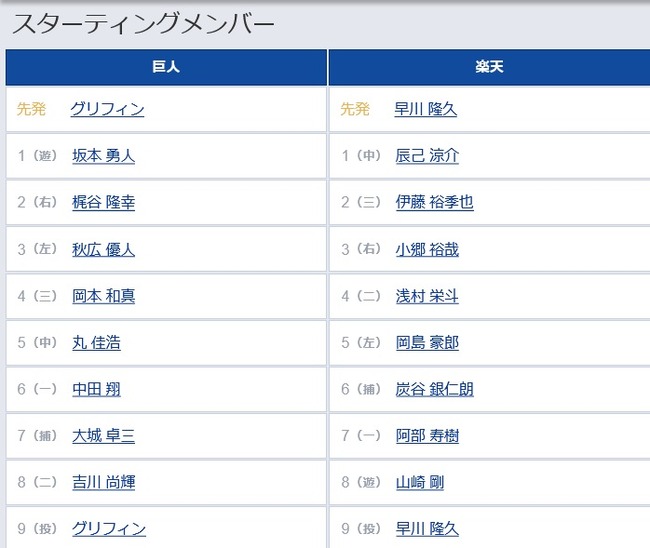Viewport: 650px width, 548px height.
Task: Click the 5（中） position label for 巨人
Action: [37, 343]
